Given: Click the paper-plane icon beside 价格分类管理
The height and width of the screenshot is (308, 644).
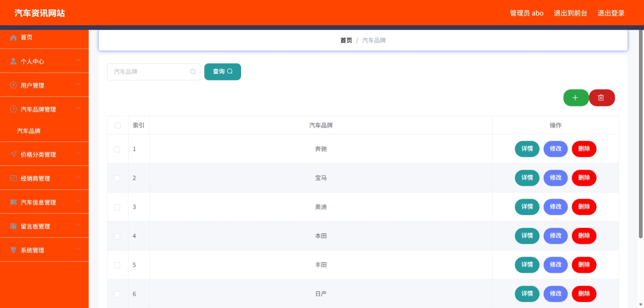Looking at the screenshot, I should pyautogui.click(x=14, y=154).
